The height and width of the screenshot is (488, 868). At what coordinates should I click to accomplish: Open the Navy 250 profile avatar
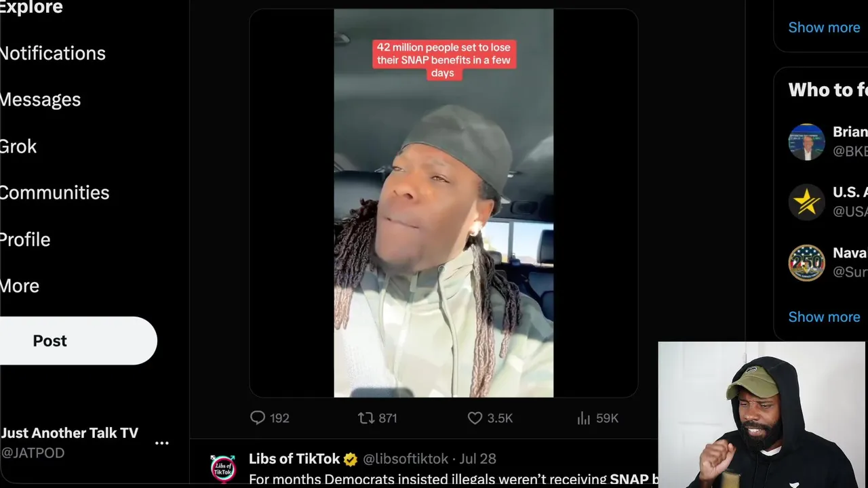click(806, 262)
